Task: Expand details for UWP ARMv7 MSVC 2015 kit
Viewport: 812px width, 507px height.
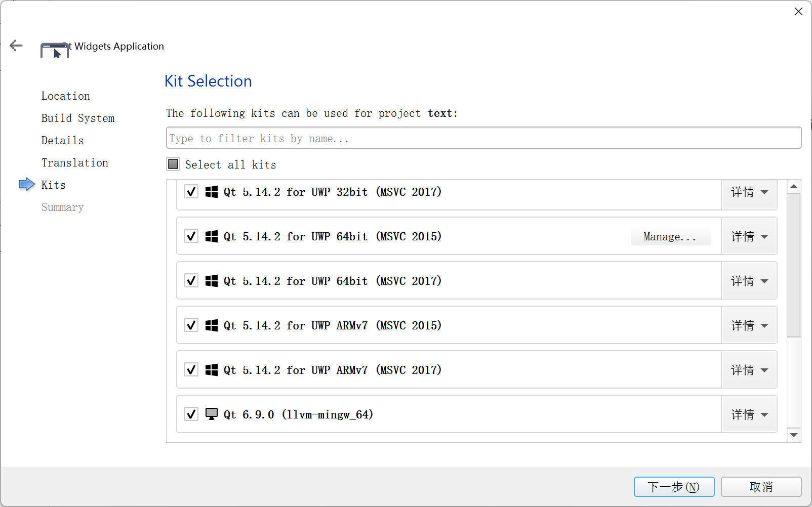Action: (749, 325)
